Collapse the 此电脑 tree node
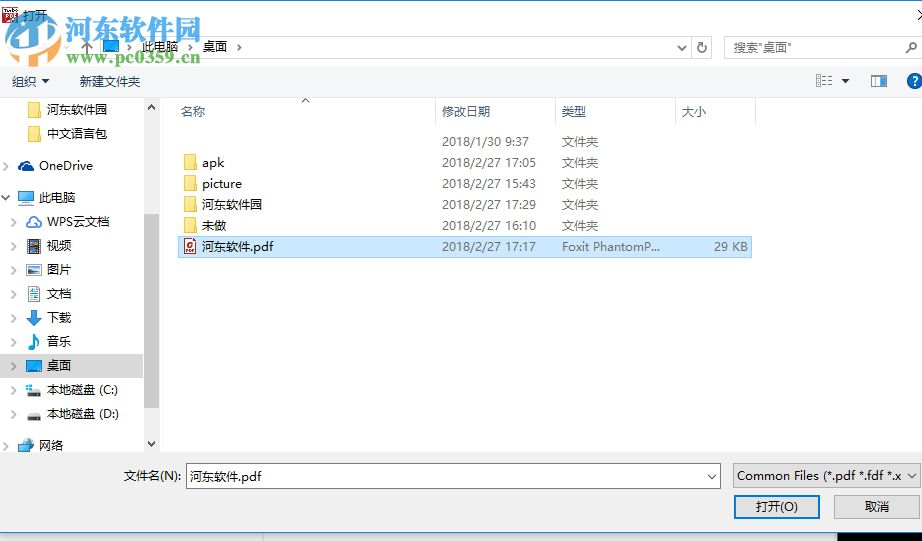 6,198
